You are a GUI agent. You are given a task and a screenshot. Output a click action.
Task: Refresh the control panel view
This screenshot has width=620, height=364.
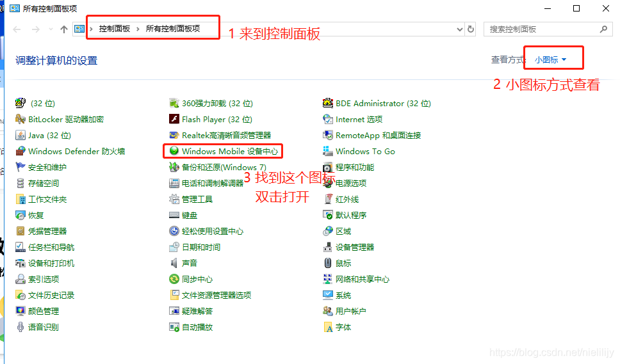click(x=471, y=29)
